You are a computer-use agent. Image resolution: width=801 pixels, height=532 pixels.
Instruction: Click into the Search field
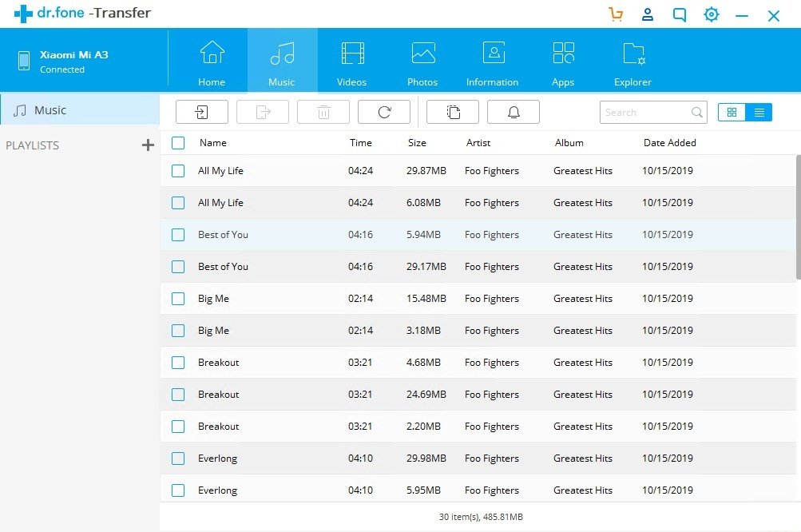point(645,113)
